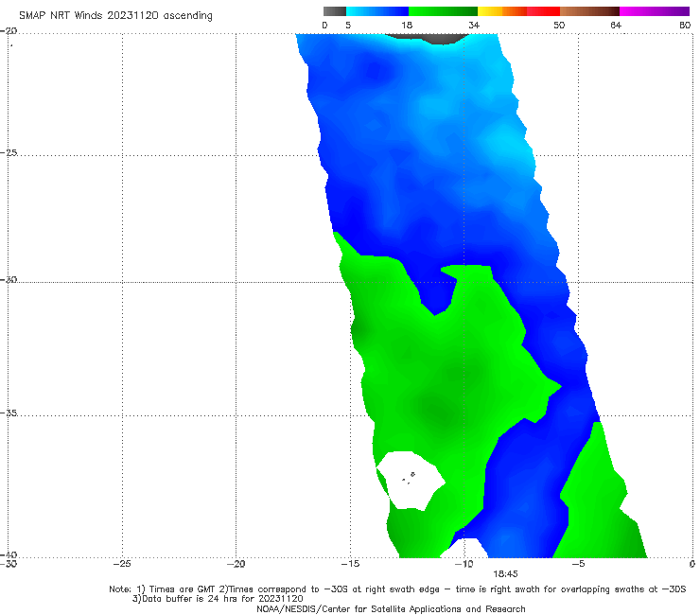This screenshot has width=700, height=615.
Task: Click the '0' longitude label at the bottom right
Action: pos(692,564)
